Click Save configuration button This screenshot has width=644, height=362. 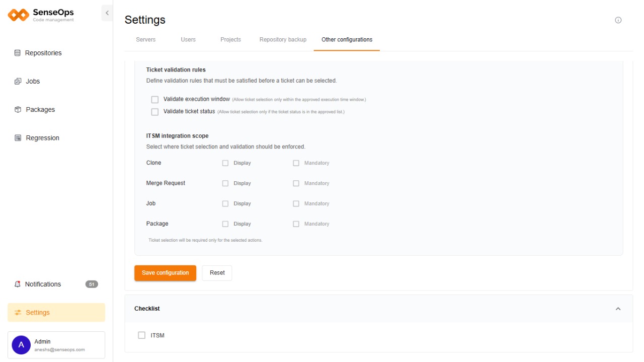[165, 273]
